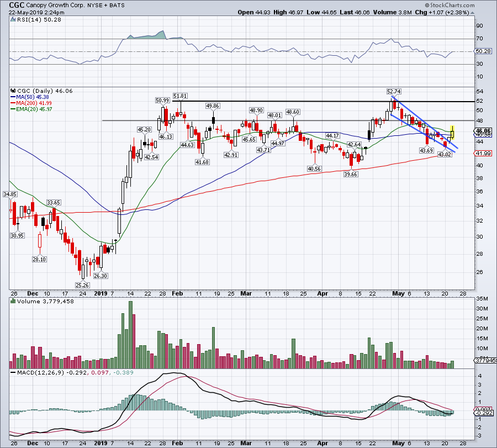Click the Apr label on MACD date axis
This screenshot has height=448, width=497.
click(x=322, y=443)
